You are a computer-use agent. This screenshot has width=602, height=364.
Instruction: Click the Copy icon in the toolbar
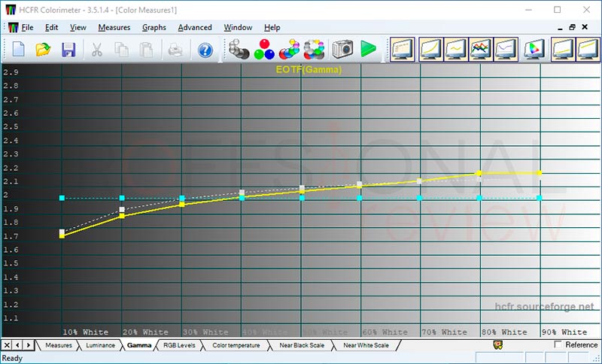click(x=121, y=50)
